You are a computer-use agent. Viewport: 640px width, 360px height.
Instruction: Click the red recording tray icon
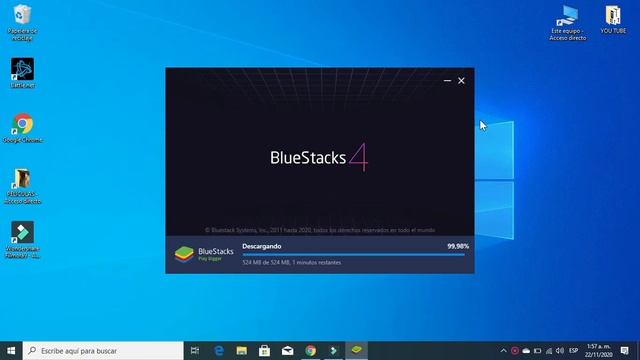click(x=515, y=351)
